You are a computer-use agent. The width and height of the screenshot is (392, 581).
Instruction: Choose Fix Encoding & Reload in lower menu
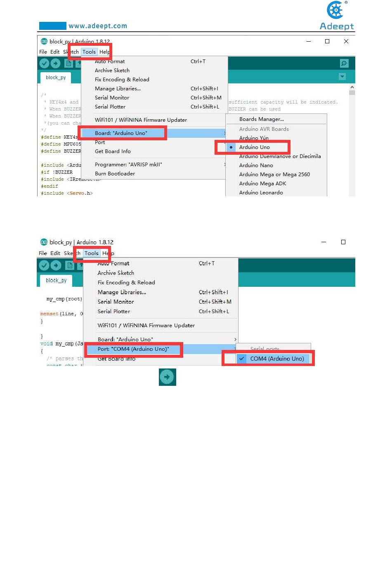point(161,283)
